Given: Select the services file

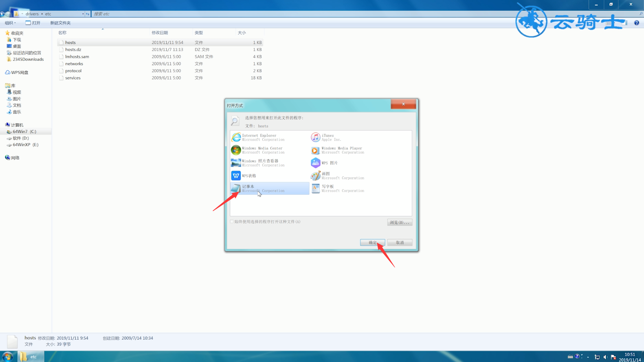Looking at the screenshot, I should pos(160,78).
